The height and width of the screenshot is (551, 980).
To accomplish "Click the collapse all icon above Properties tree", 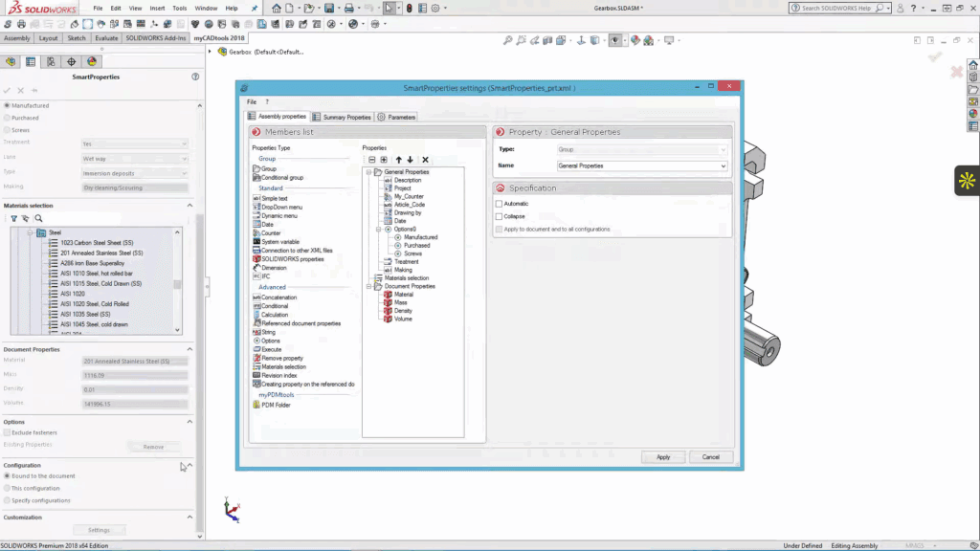I will [x=371, y=160].
